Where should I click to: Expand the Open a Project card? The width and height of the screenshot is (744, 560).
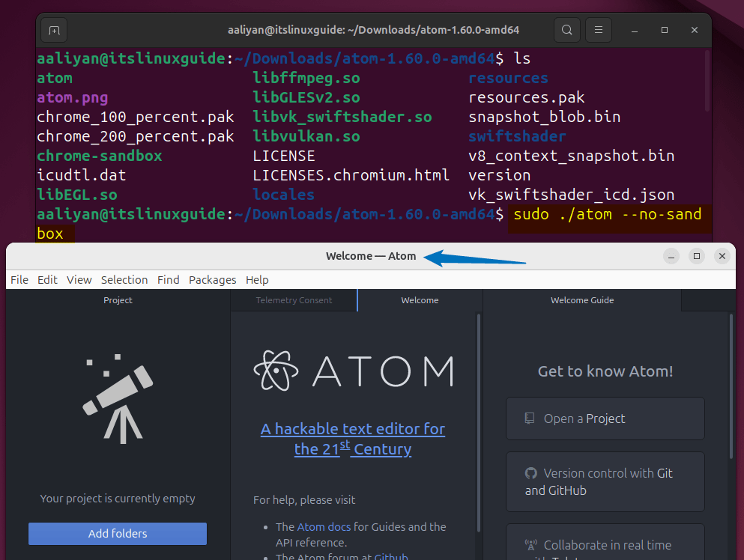tap(605, 418)
